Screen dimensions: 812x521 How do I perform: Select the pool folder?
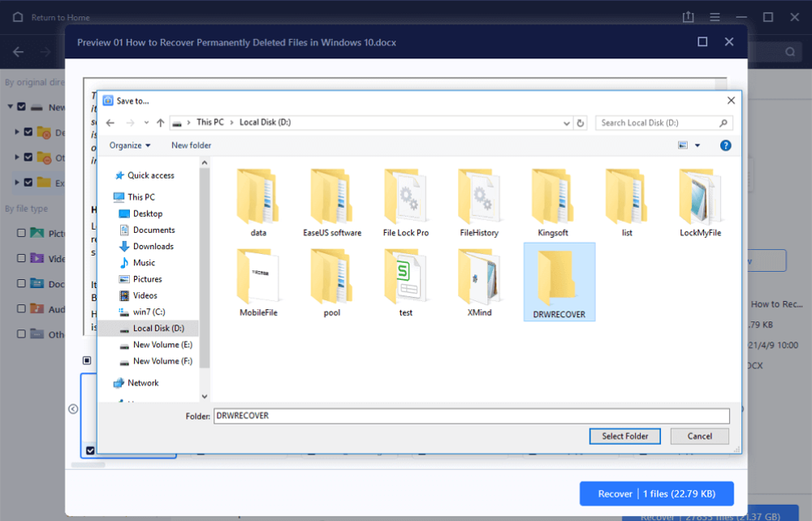pos(332,282)
